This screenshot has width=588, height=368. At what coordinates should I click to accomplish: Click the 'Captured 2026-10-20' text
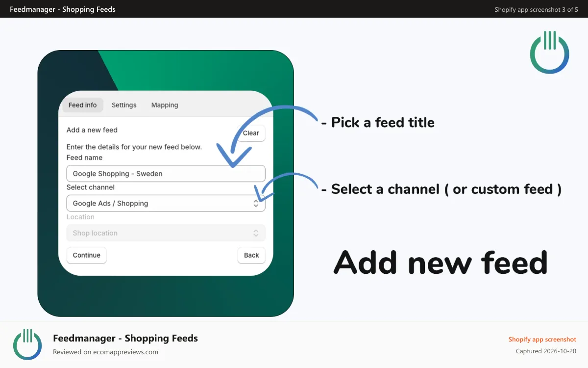(546, 351)
